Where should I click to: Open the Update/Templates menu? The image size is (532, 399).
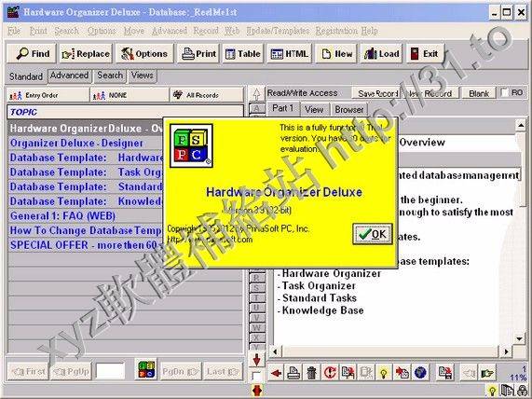278,31
